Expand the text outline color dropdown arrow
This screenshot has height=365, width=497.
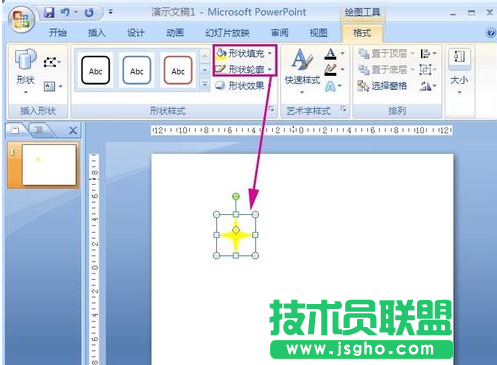342,69
